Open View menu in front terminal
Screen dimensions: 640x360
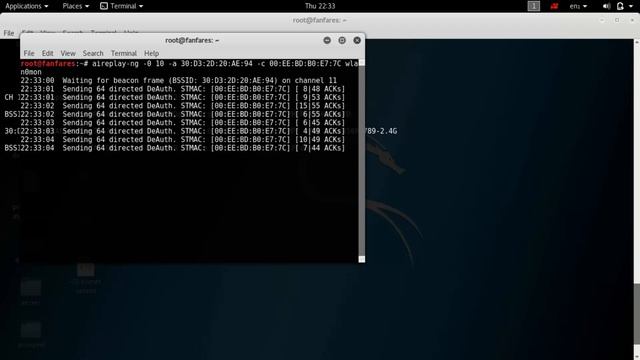68,53
